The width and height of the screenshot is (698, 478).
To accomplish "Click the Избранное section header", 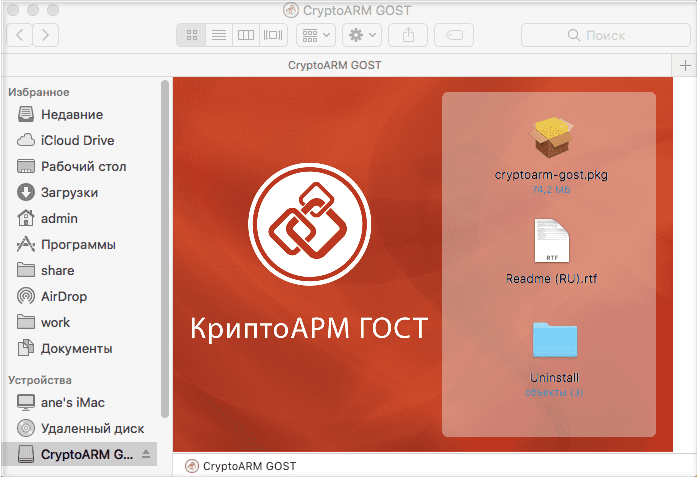I will [x=39, y=92].
